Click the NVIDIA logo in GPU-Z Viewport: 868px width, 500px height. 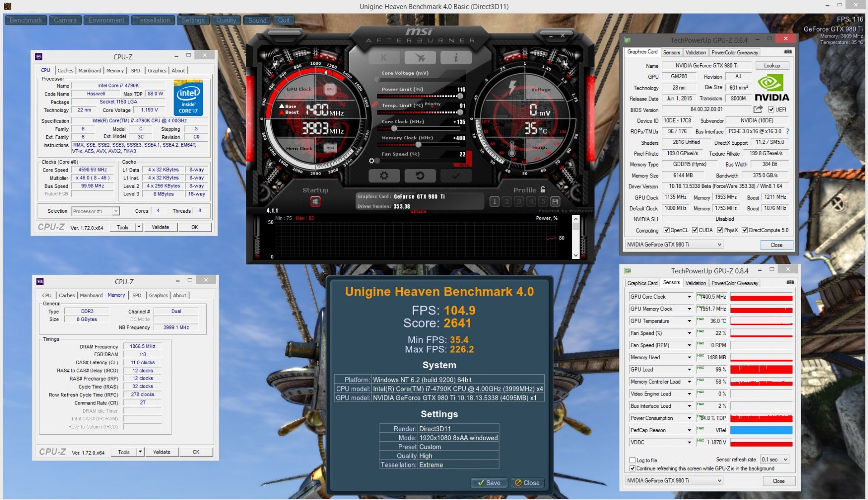point(772,88)
